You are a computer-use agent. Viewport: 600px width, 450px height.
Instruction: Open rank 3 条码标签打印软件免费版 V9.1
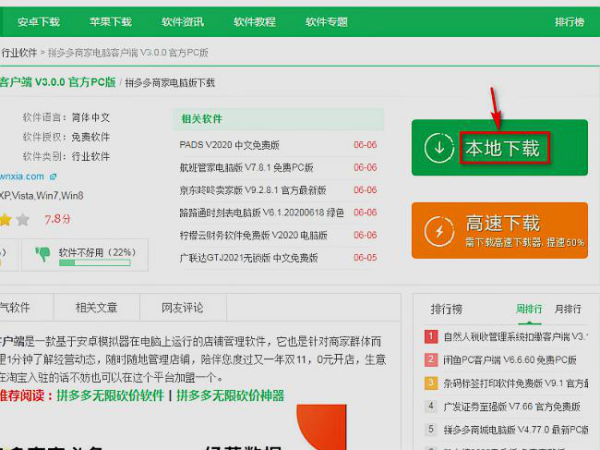click(515, 383)
